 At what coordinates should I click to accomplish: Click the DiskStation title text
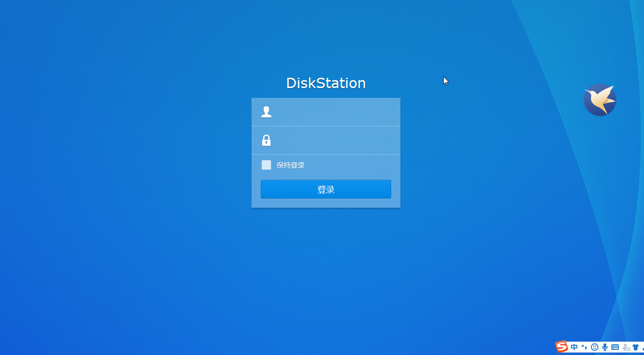tap(326, 83)
